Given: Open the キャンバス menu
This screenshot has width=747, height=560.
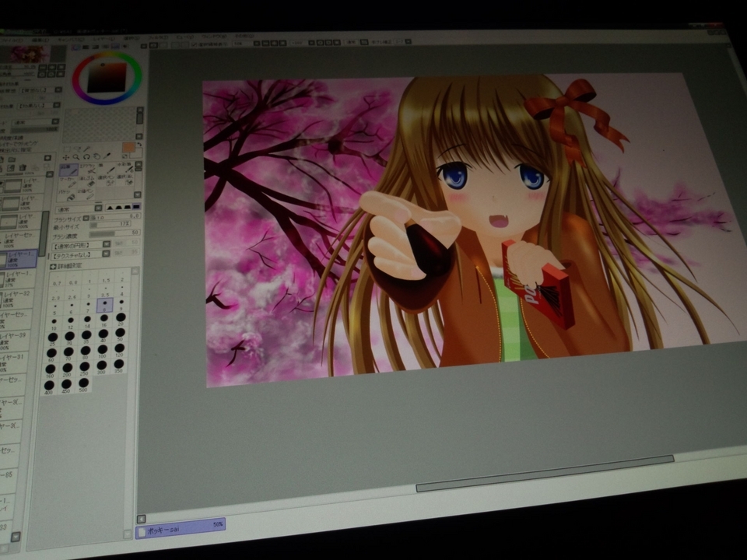Looking at the screenshot, I should [x=70, y=39].
